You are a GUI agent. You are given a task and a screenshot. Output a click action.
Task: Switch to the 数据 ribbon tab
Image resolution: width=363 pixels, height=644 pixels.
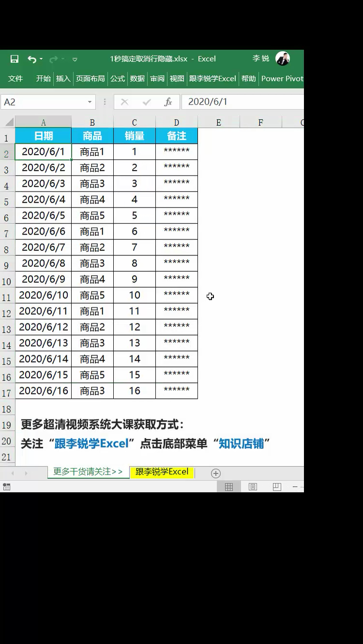(137, 78)
